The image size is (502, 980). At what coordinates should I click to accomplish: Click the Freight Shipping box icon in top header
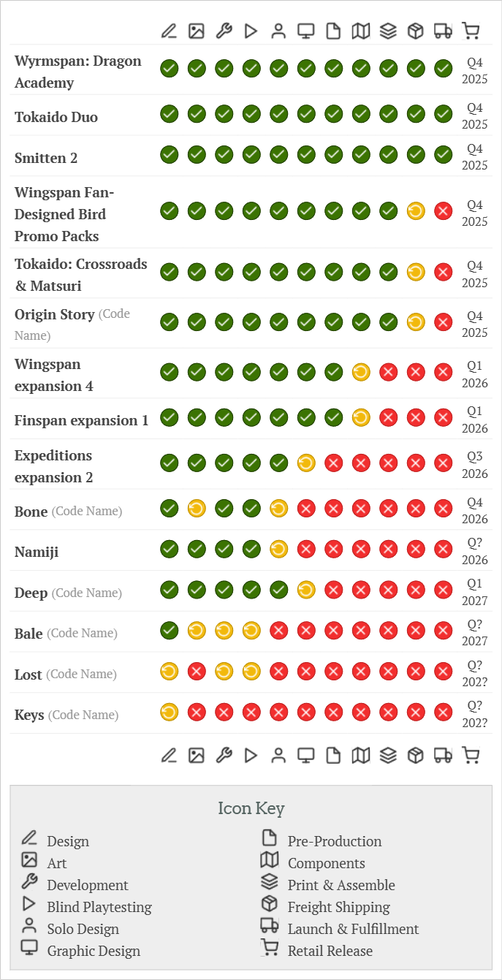[x=416, y=31]
